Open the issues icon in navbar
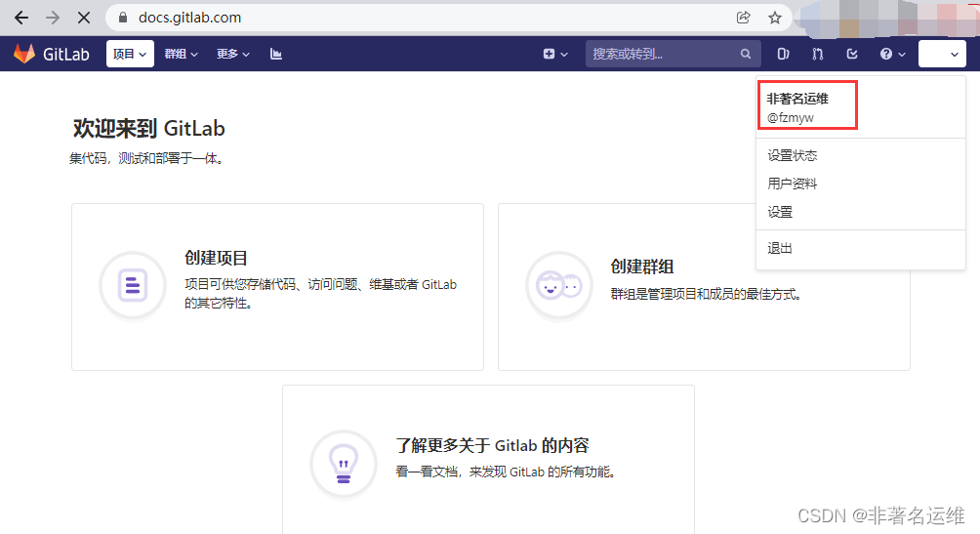 (x=783, y=54)
